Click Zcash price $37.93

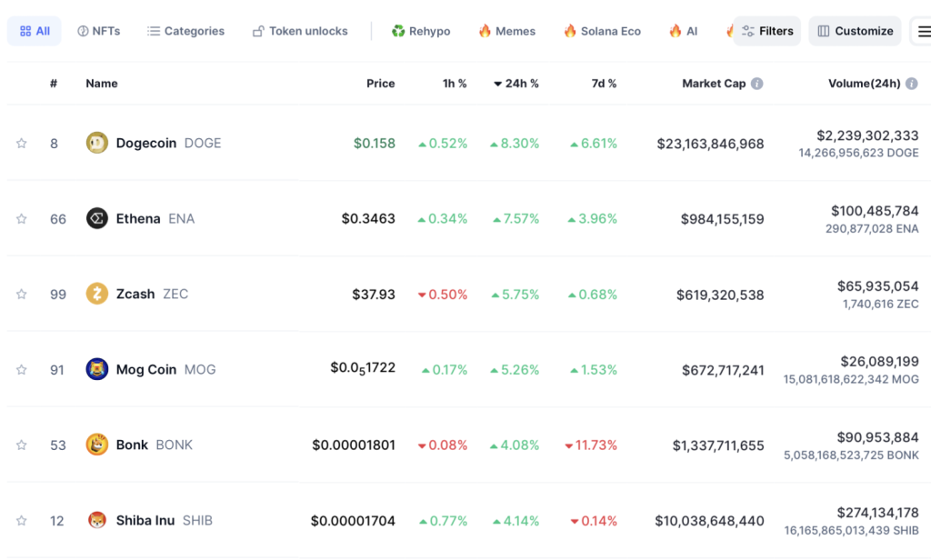(x=374, y=294)
